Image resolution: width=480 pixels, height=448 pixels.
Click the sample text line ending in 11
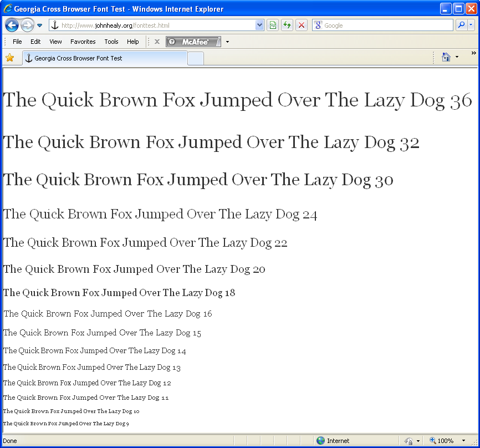coord(86,398)
